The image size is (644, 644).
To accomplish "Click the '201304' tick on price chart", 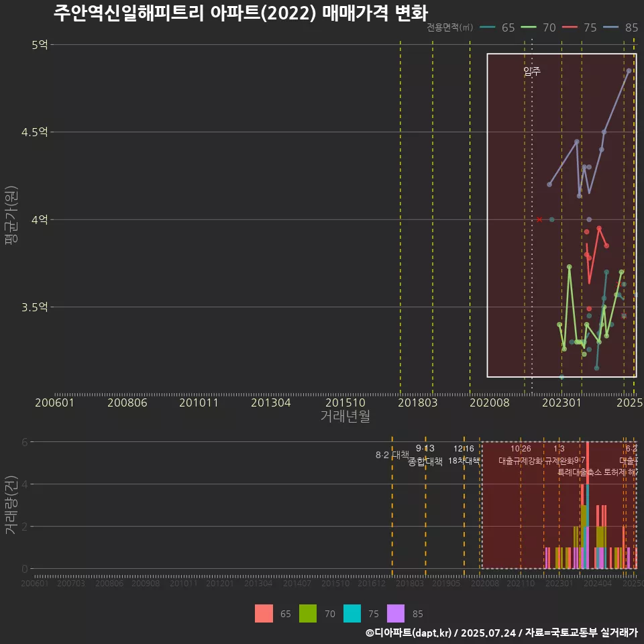I will [271, 402].
